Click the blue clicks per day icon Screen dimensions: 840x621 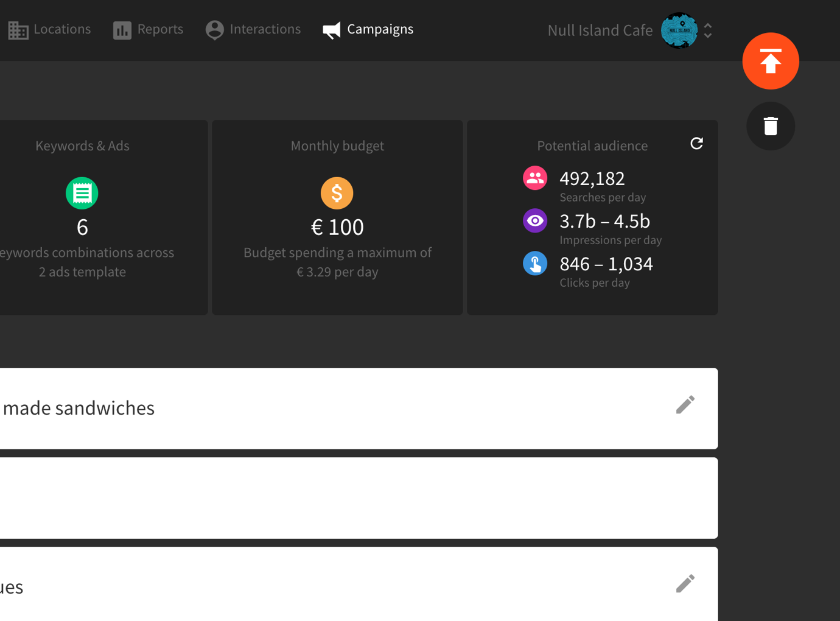535,264
